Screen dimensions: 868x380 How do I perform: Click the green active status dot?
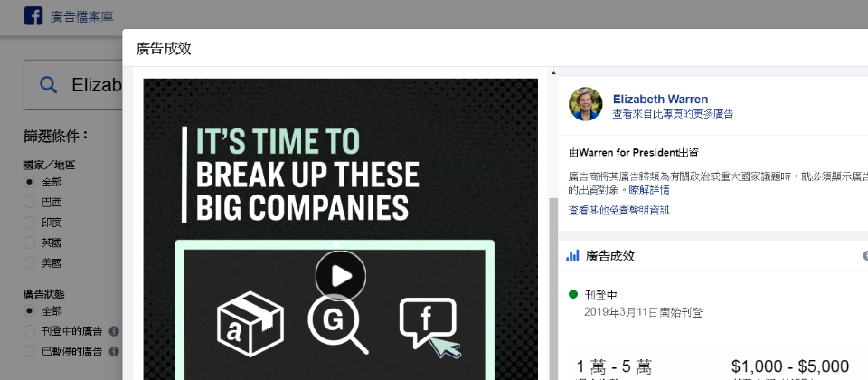(x=573, y=294)
